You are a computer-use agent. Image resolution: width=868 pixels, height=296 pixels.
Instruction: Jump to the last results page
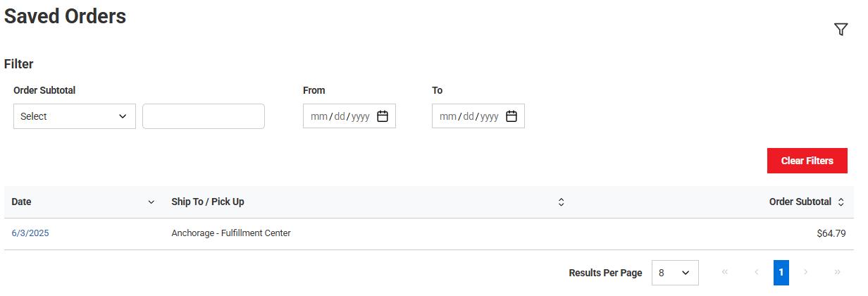[x=837, y=272]
